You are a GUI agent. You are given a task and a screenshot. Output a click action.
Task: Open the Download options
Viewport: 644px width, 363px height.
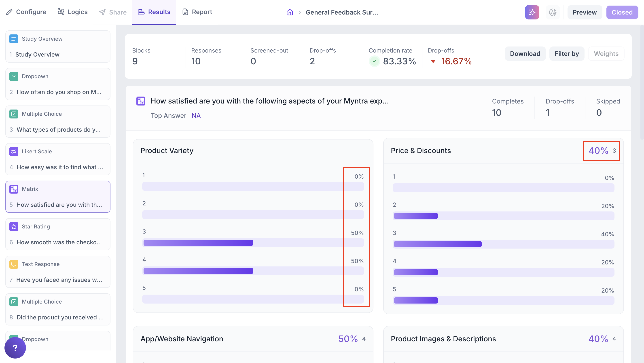[525, 54]
